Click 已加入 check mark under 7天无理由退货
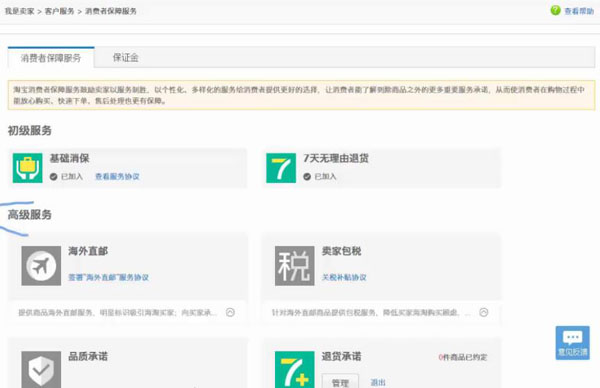 (307, 176)
